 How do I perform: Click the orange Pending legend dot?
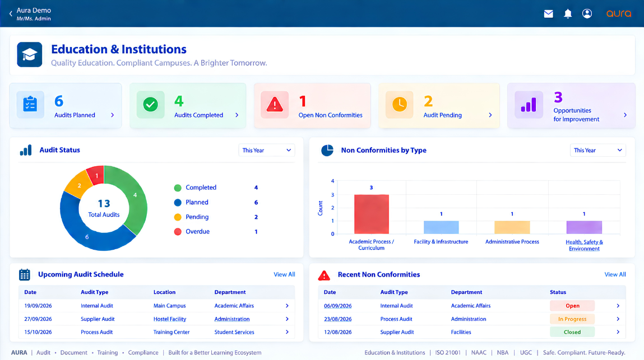click(x=178, y=217)
